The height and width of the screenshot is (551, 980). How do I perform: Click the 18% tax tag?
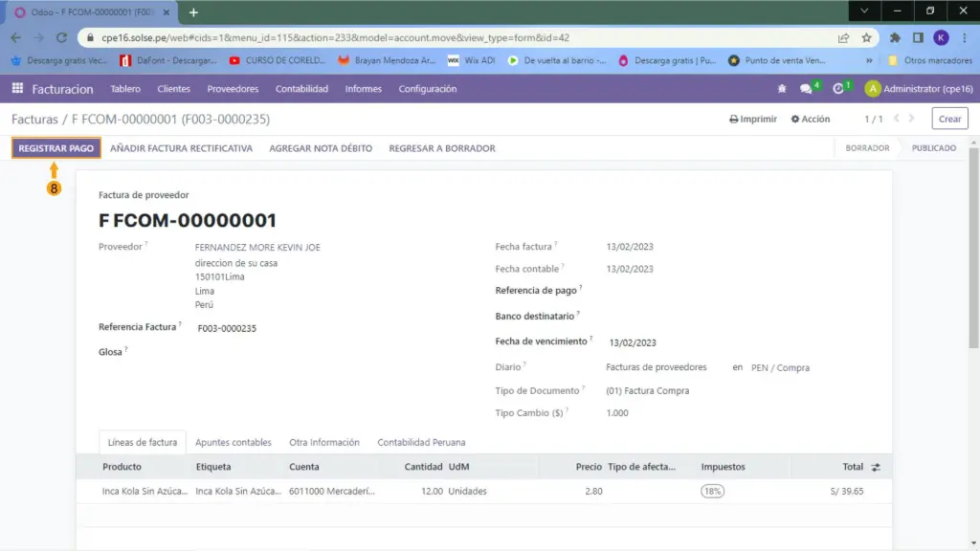point(712,491)
